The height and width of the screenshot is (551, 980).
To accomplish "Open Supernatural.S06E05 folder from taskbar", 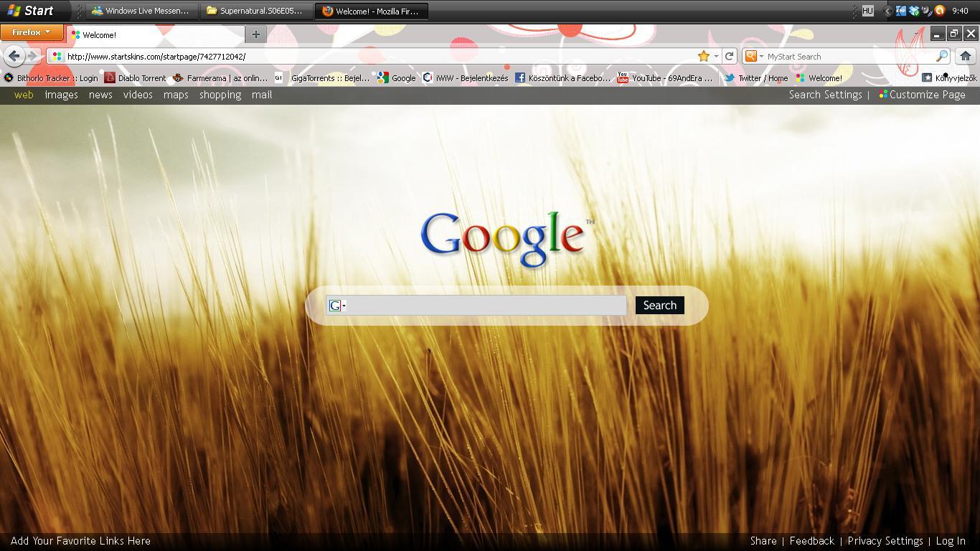I will pos(255,11).
